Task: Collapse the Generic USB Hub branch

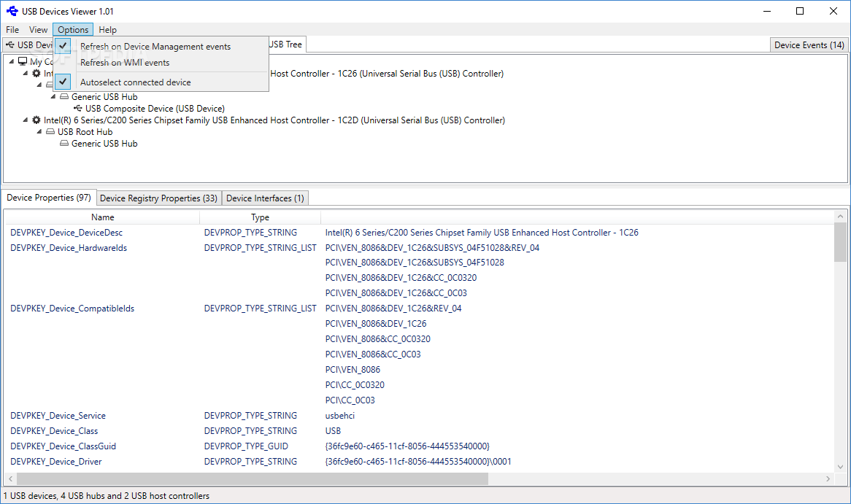Action: point(53,96)
